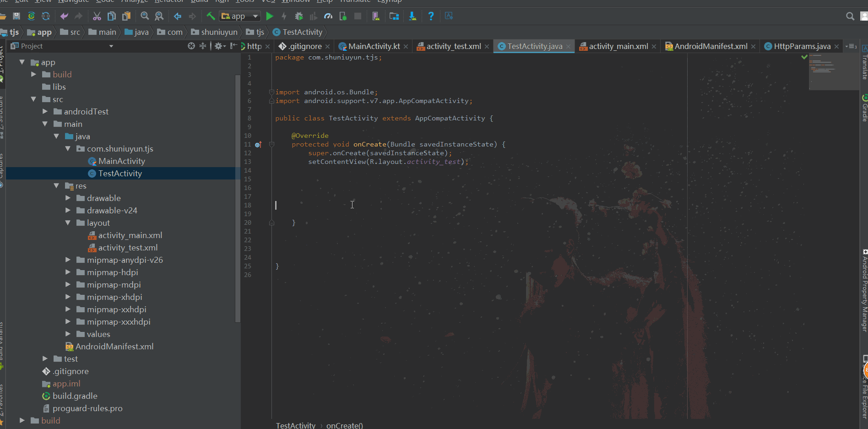This screenshot has width=868, height=429.
Task: Collapse the layout folder in project tree
Action: [x=68, y=223]
